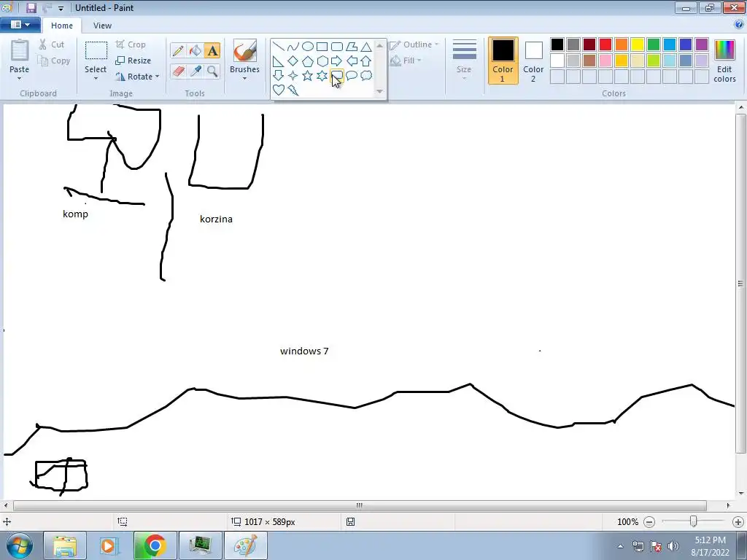Choose the Lightning shape
Image resolution: width=747 pixels, height=560 pixels.
pyautogui.click(x=293, y=90)
